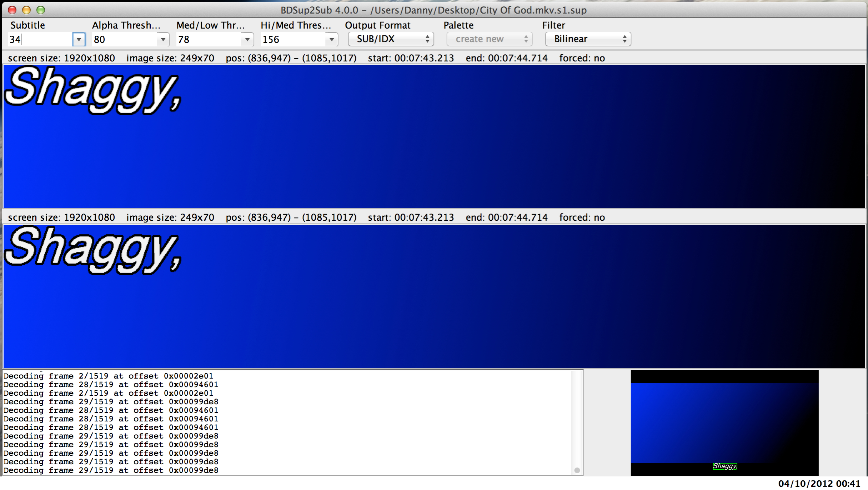
Task: Expand the Alpha Threshold dropdown arrow
Action: (163, 39)
